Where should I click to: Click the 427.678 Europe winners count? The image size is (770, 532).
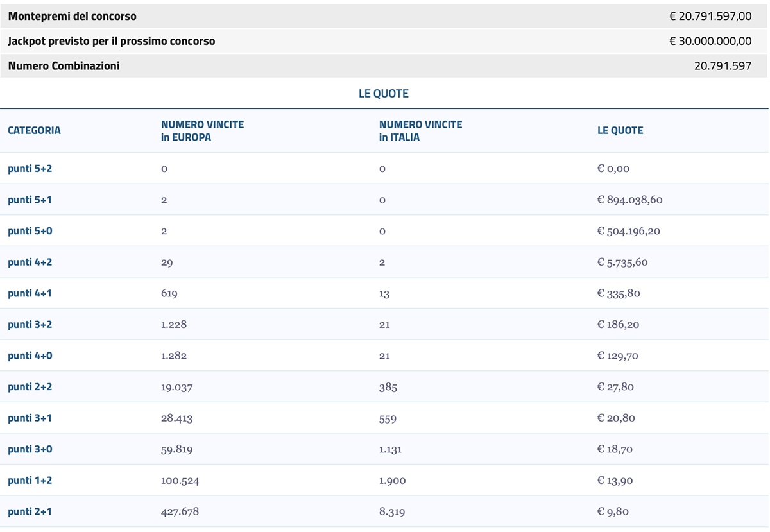click(180, 511)
